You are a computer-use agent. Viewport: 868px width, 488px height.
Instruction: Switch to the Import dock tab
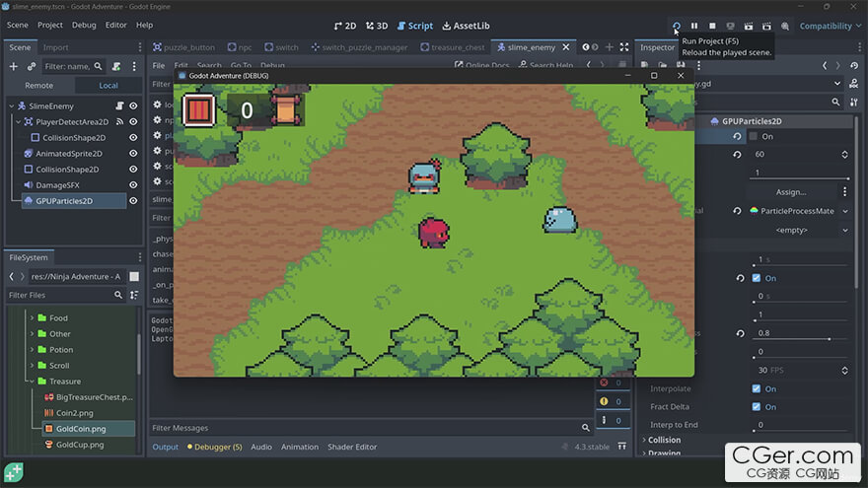55,47
